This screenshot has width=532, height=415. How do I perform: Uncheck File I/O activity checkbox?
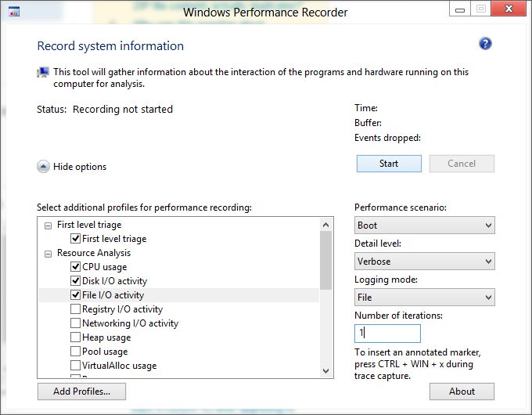tap(75, 294)
